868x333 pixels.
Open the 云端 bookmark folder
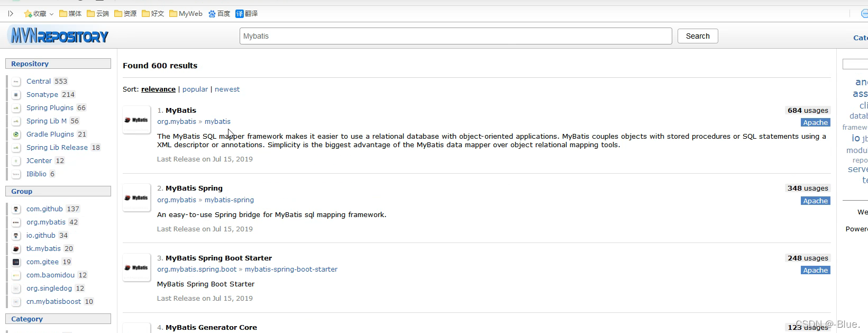click(98, 14)
